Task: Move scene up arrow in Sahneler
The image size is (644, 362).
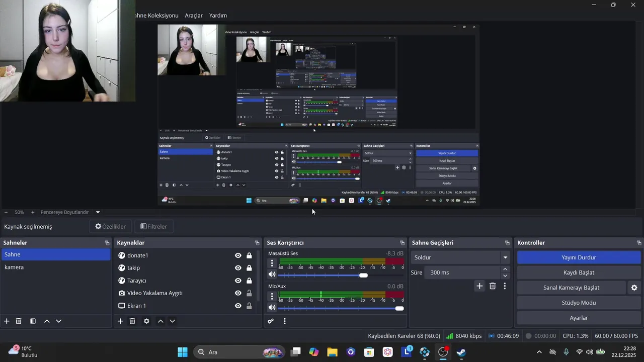Action: (x=47, y=321)
